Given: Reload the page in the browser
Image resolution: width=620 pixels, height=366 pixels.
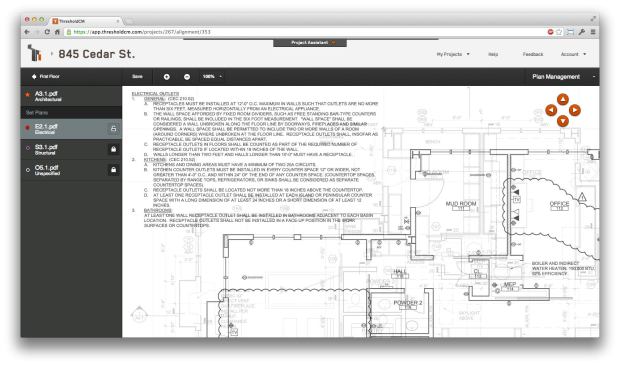Looking at the screenshot, I should (47, 32).
